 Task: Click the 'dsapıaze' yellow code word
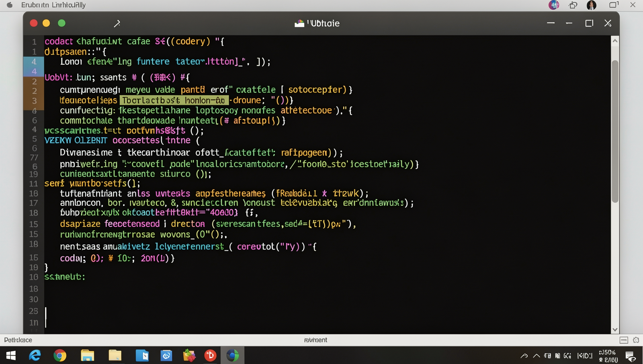pos(80,224)
